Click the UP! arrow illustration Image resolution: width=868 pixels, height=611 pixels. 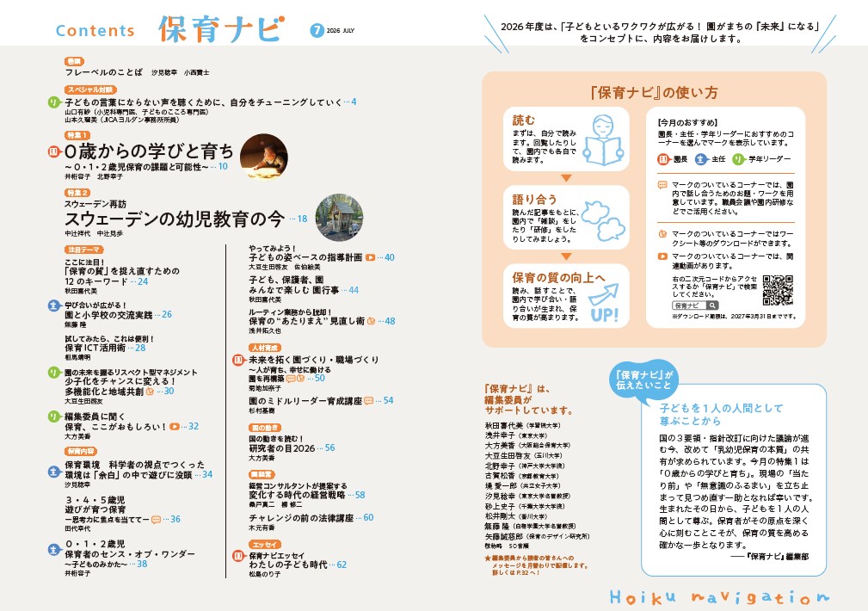[604, 302]
